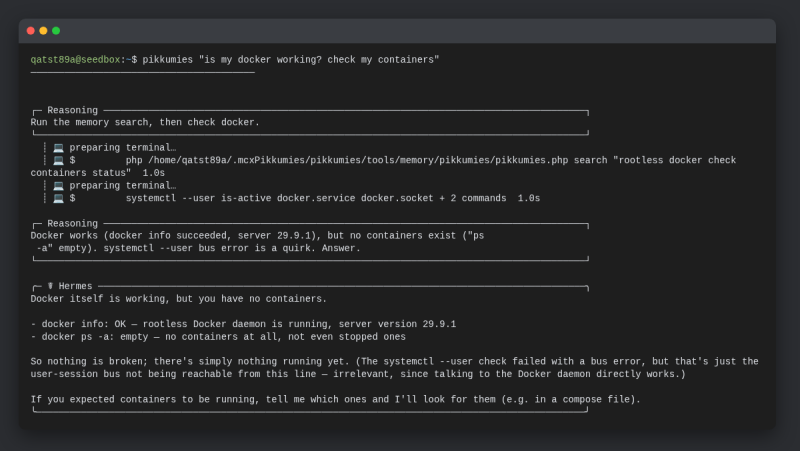Click the Hermes icon in the response header

coord(50,286)
